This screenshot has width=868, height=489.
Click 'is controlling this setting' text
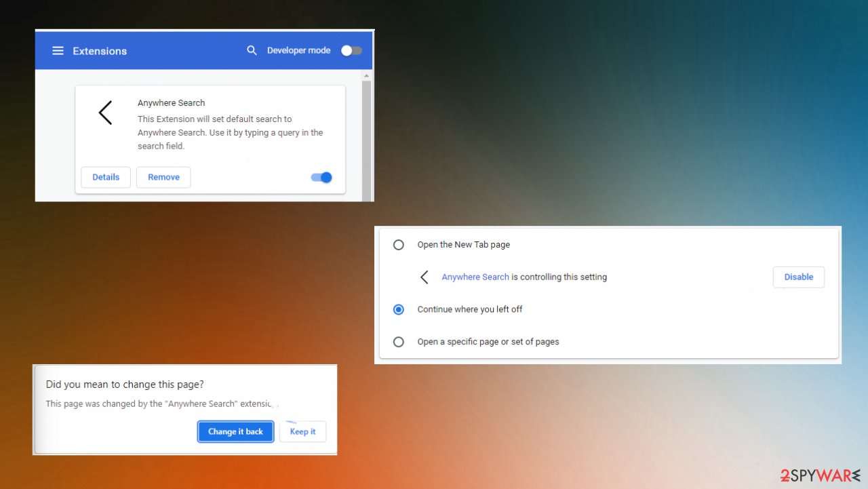(x=559, y=277)
